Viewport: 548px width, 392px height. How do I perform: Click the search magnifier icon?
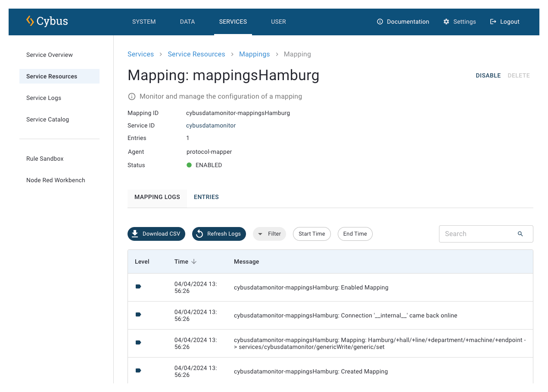pyautogui.click(x=520, y=234)
